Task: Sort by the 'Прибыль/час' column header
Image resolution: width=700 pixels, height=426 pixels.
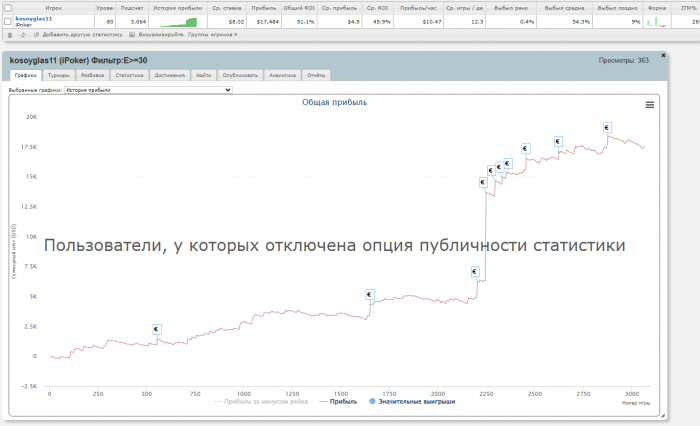Action: (418, 8)
